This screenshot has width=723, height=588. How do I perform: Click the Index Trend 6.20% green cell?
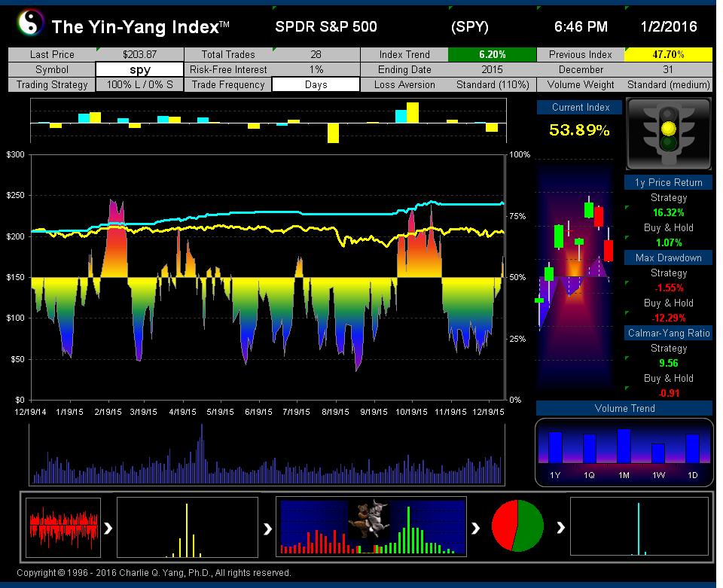492,54
